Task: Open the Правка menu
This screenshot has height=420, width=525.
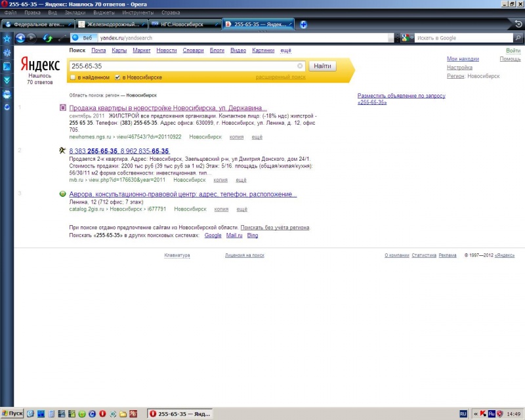Action: pos(32,12)
